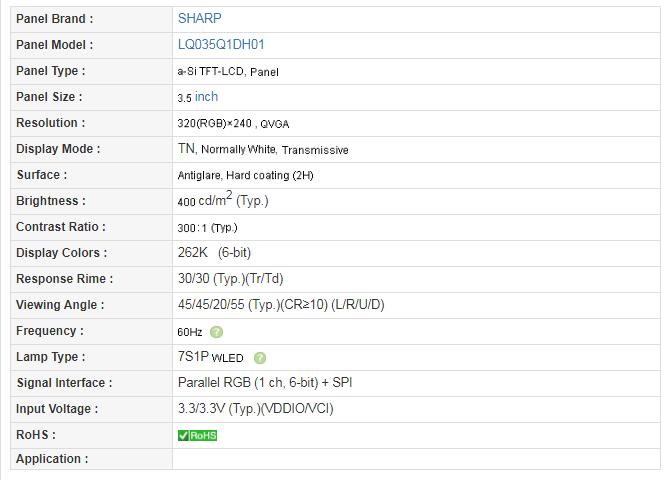Open the SHARP panel brand link
Screen dimensions: 669x480
200,18
